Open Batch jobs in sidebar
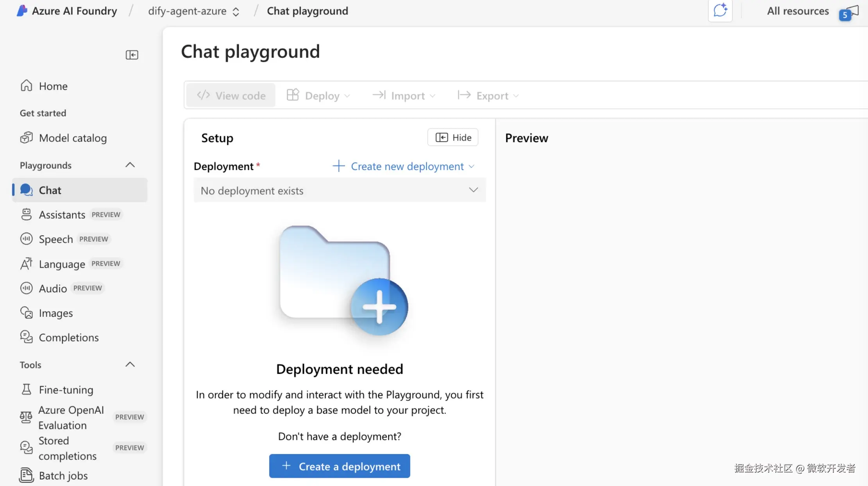This screenshot has height=486, width=868. [63, 475]
